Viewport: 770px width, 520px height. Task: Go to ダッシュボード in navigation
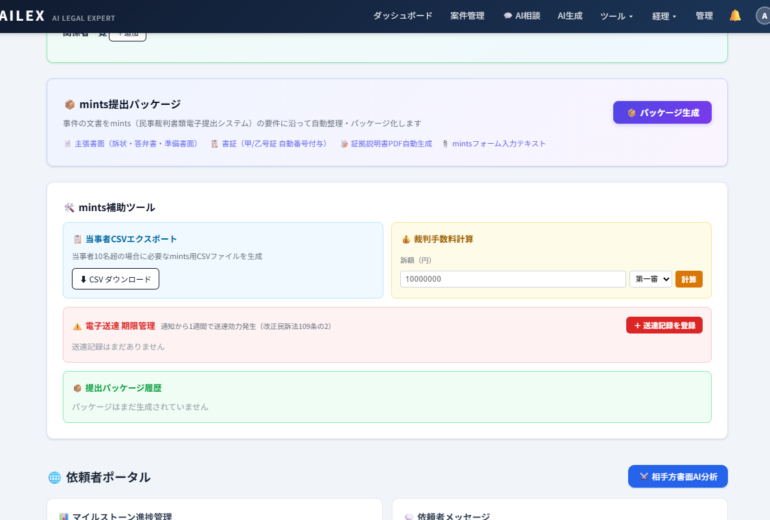[403, 16]
